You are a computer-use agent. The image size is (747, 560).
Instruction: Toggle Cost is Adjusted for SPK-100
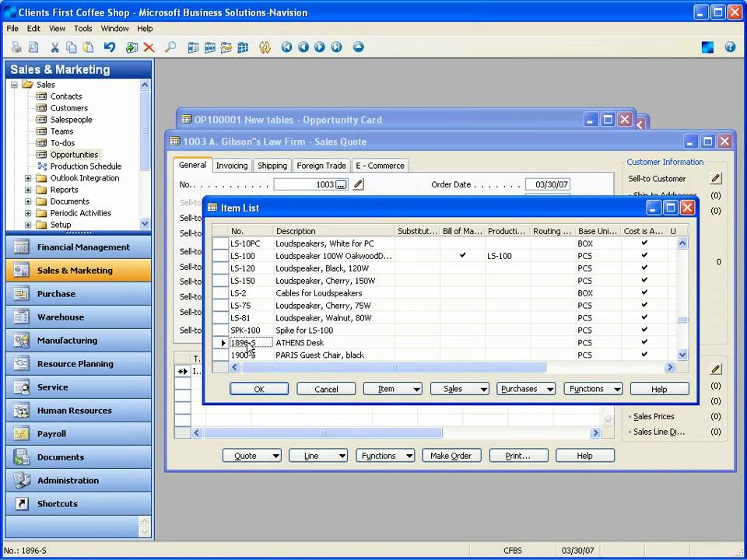644,330
